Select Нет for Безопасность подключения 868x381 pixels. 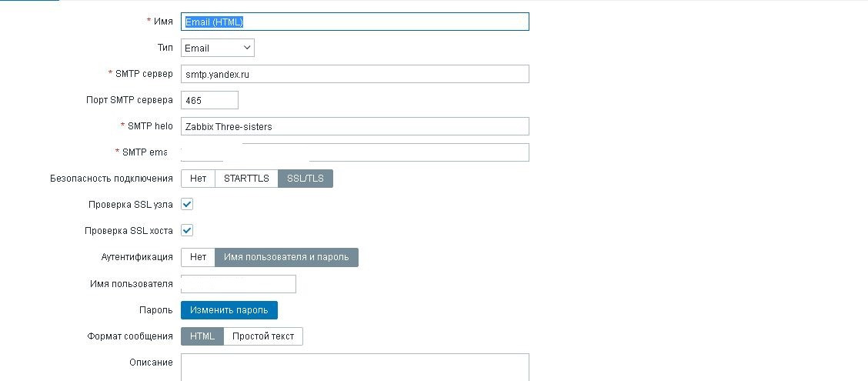198,179
